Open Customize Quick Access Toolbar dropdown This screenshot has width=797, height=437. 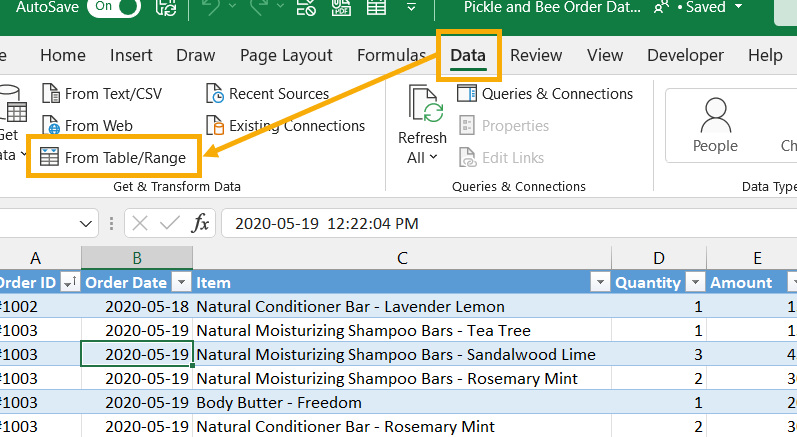(411, 7)
